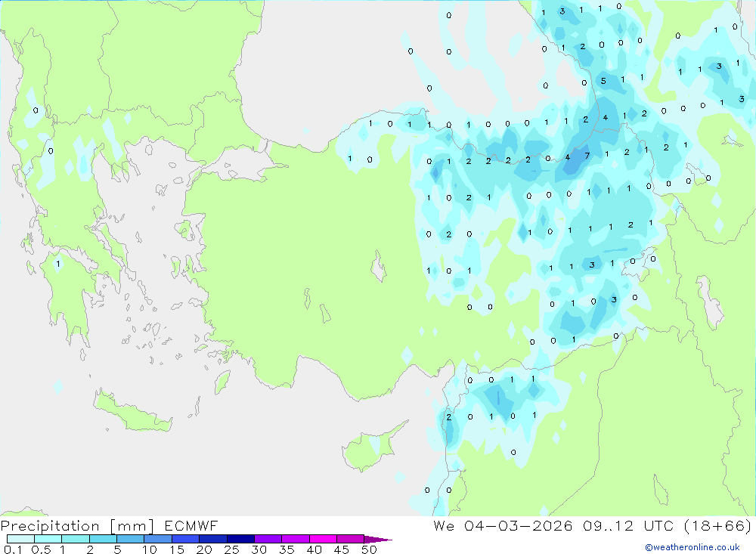
Task: Click the '0.1' legend scale label
Action: click(13, 549)
